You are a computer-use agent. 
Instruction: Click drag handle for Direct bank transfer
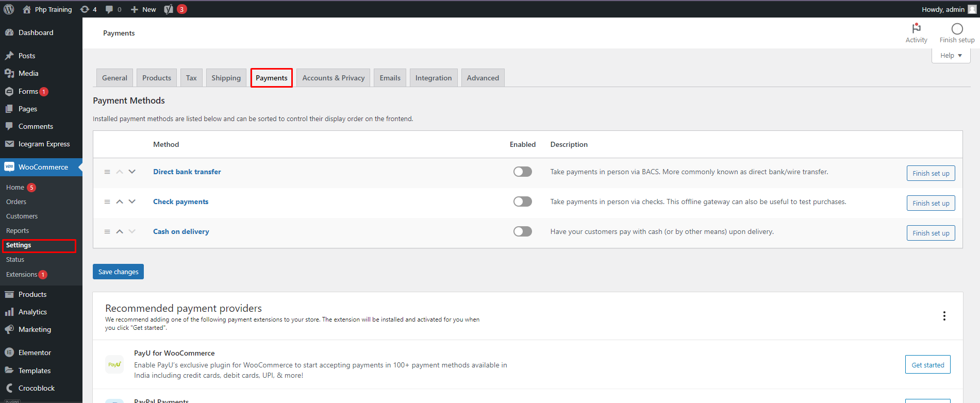107,172
